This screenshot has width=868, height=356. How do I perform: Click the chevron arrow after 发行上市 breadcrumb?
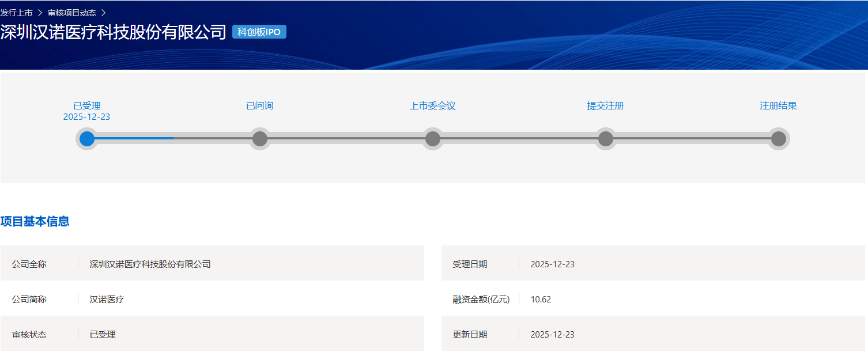(40, 13)
